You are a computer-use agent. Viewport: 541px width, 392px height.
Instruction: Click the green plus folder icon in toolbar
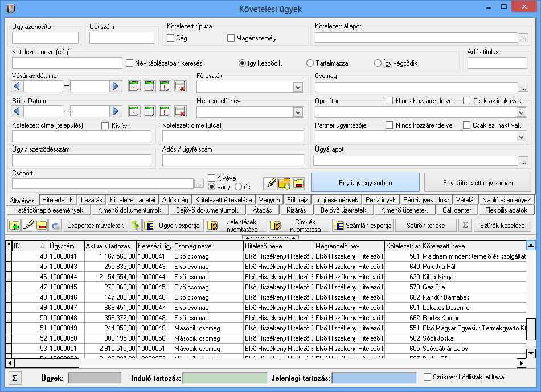pos(14,225)
